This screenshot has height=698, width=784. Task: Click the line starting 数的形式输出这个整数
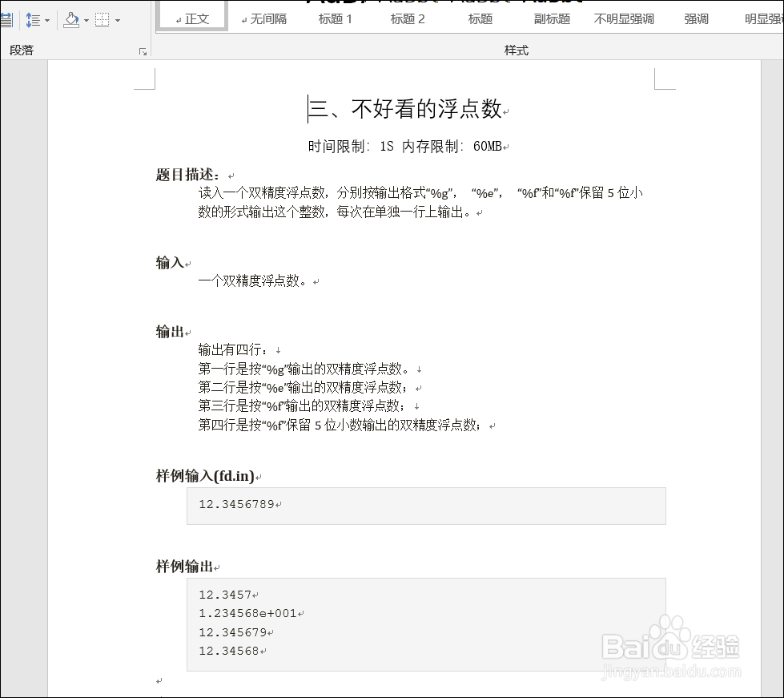tap(335, 212)
